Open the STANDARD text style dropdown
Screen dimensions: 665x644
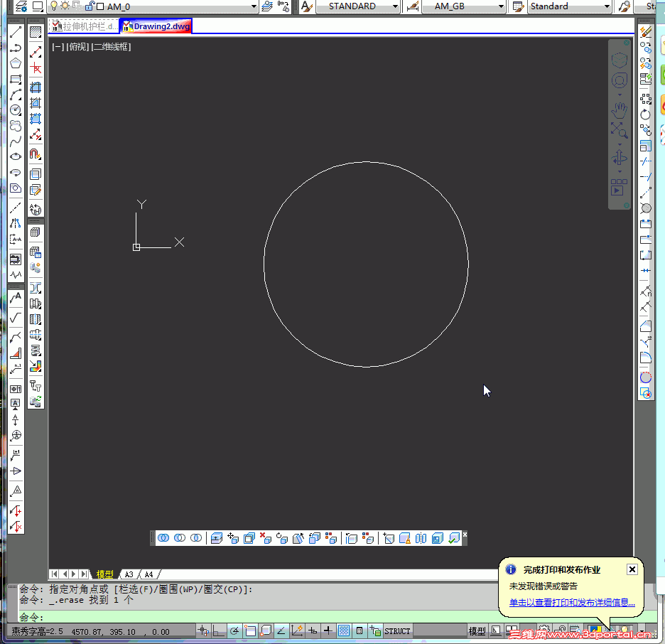(x=395, y=6)
